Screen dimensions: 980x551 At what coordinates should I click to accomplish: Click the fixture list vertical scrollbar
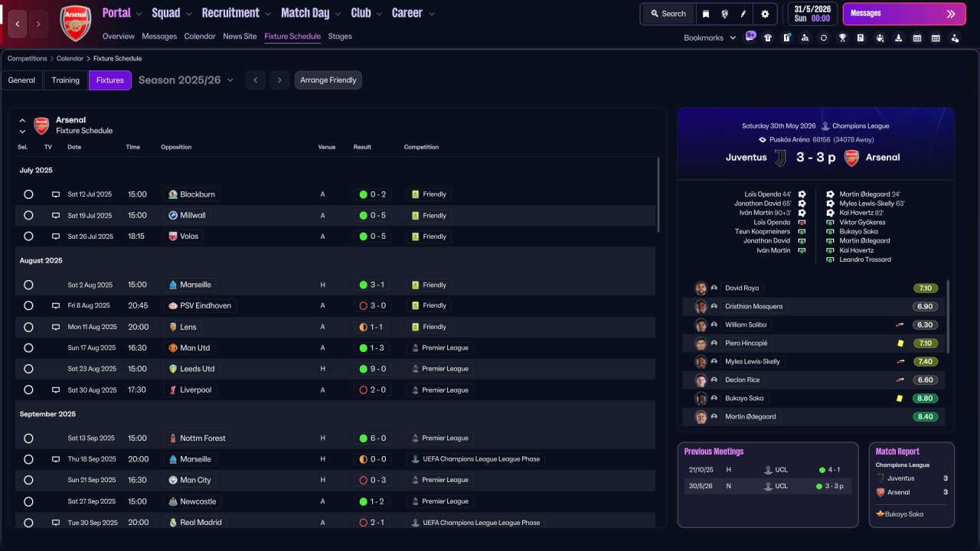[658, 195]
